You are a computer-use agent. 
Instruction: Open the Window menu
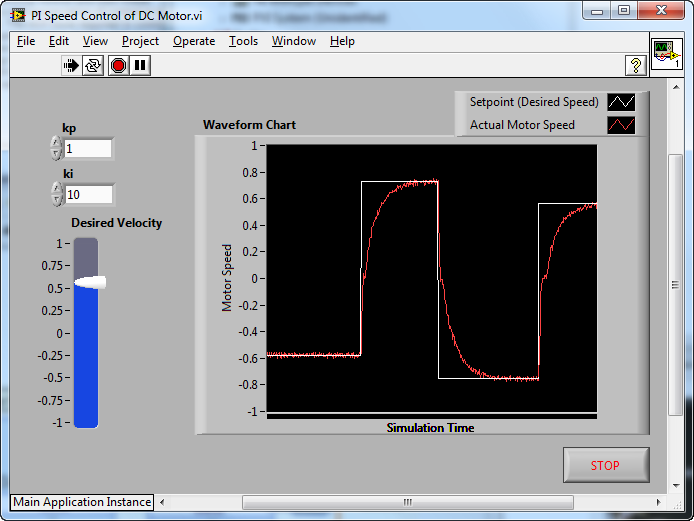click(294, 41)
